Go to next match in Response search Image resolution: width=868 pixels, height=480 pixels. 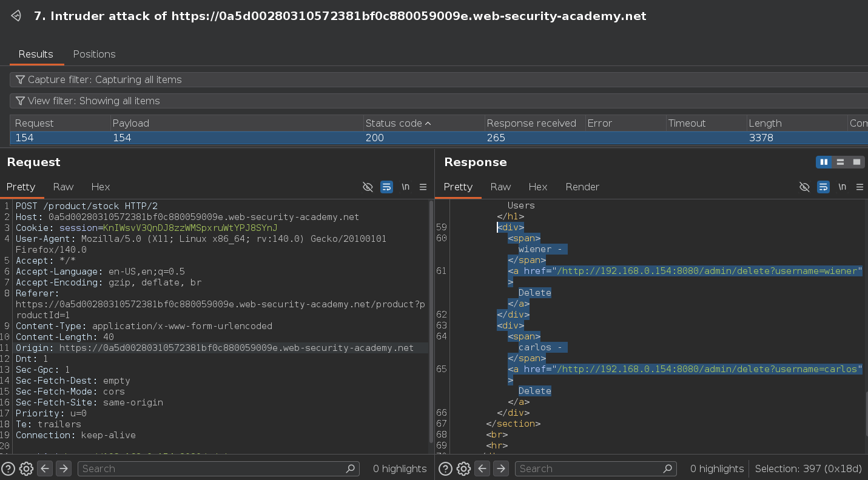[500, 468]
